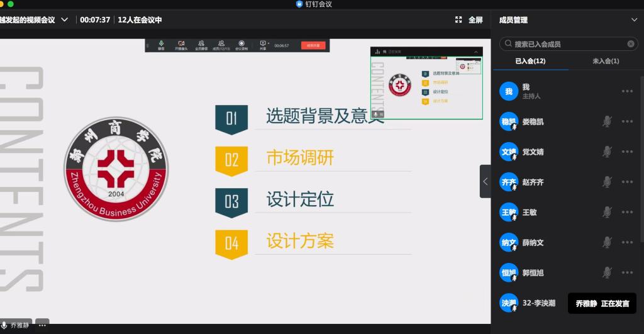Screen dimensions: 644x334
Task: Open more options for 王敏
Action: 627,212
